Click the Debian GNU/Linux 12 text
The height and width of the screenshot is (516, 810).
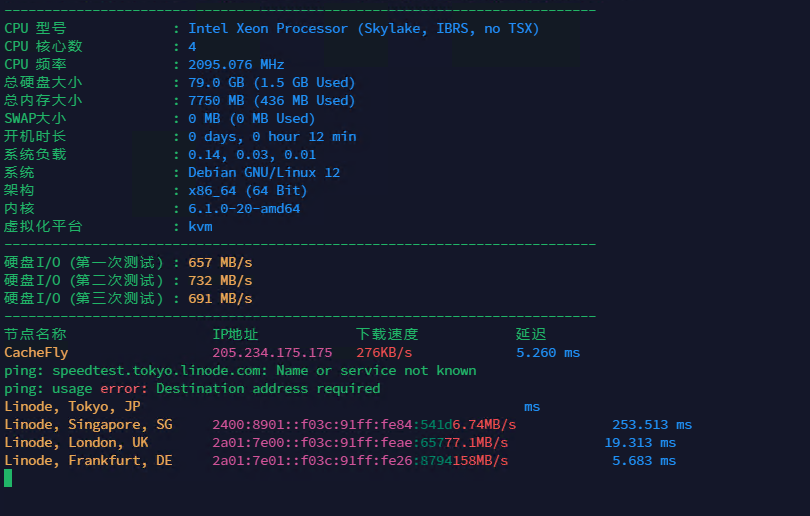pos(264,173)
